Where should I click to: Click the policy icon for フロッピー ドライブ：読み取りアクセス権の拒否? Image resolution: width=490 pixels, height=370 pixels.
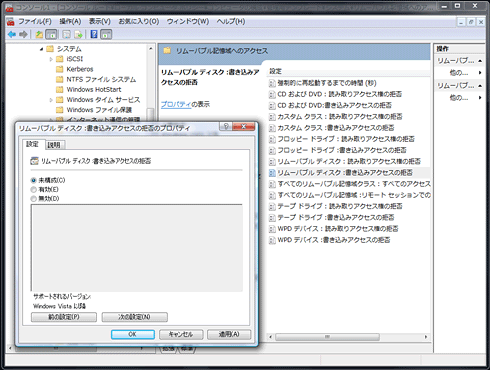(x=272, y=139)
